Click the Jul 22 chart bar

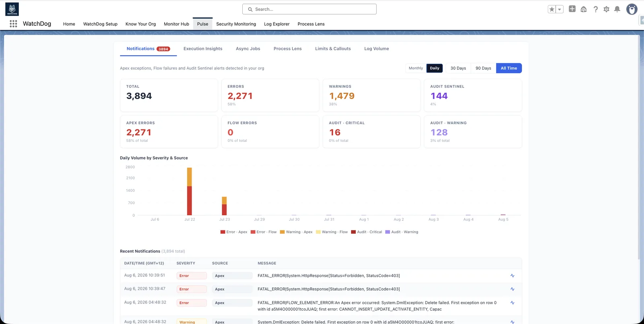point(190,191)
